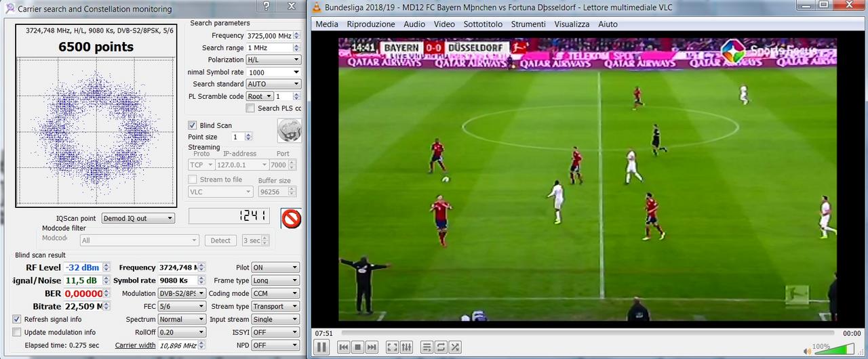Enable the Stream to file checkbox
868x359 pixels.
[193, 179]
